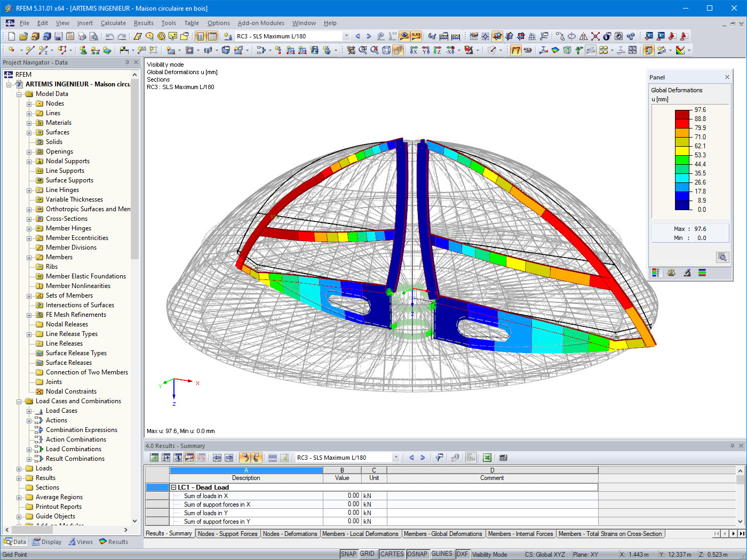Viewport: 747px width, 560px height.
Task: Open a new model file
Action: (x=11, y=36)
